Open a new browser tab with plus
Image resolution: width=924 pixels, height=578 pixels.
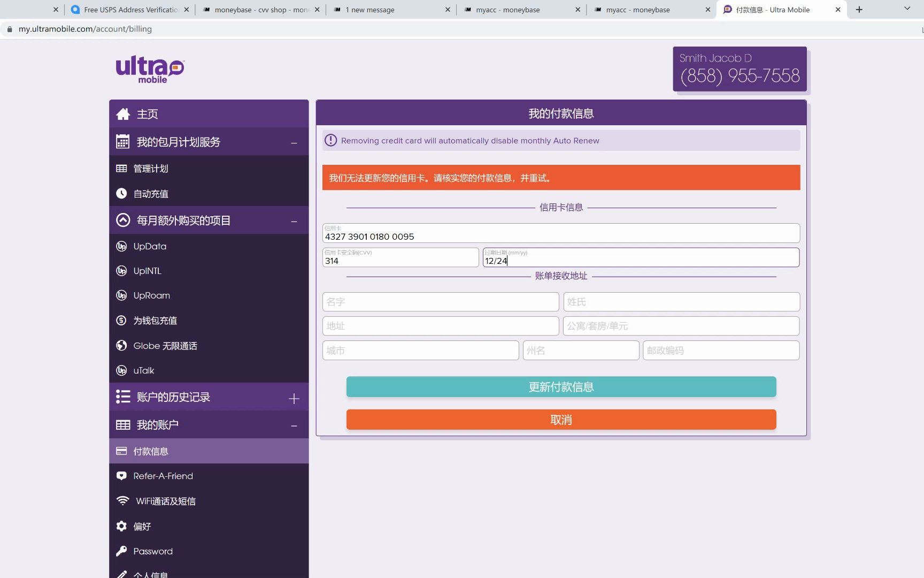[x=859, y=10]
